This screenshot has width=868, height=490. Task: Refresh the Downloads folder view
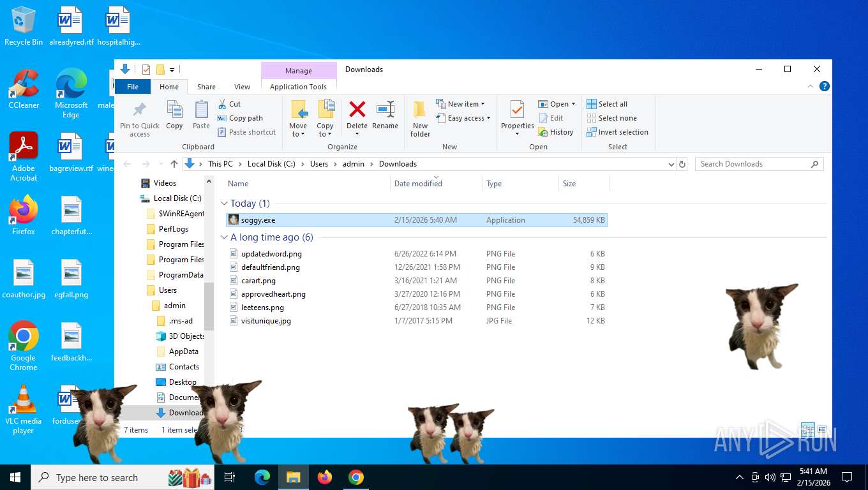click(x=682, y=164)
